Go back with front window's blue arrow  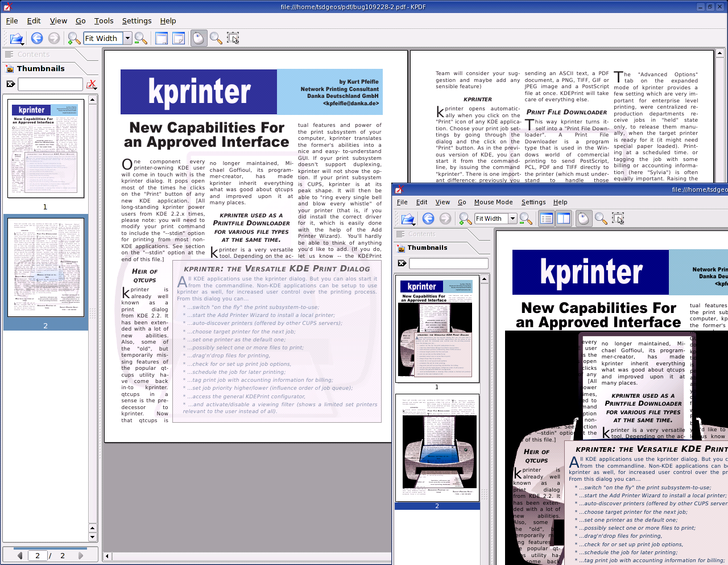[x=428, y=218]
